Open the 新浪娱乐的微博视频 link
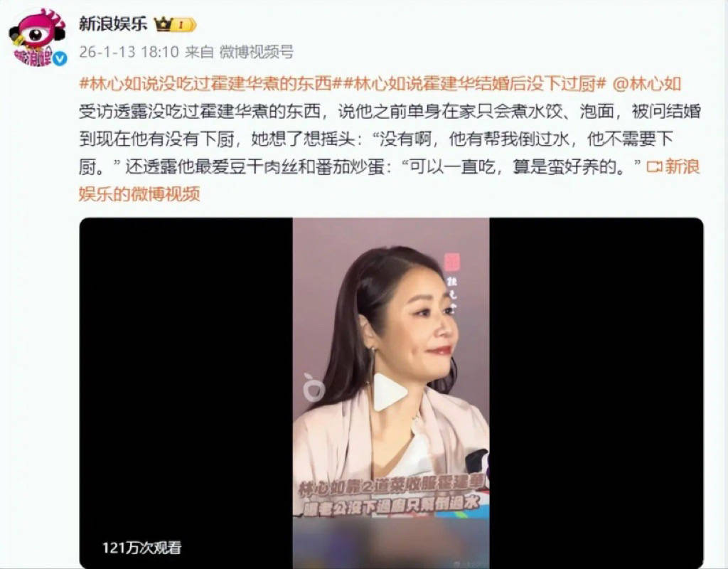 click(x=389, y=180)
